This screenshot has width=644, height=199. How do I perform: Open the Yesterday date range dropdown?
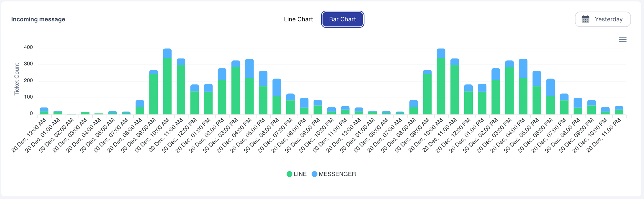[603, 19]
